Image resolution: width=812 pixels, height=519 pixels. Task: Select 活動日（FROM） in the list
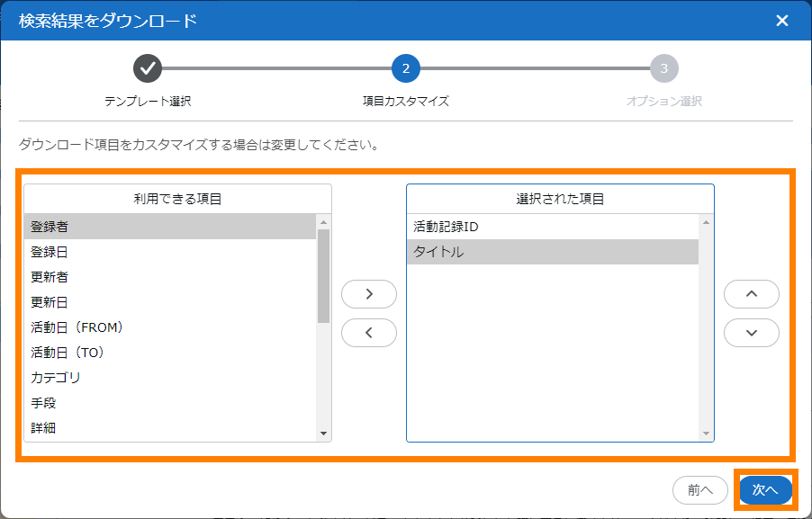(x=171, y=327)
